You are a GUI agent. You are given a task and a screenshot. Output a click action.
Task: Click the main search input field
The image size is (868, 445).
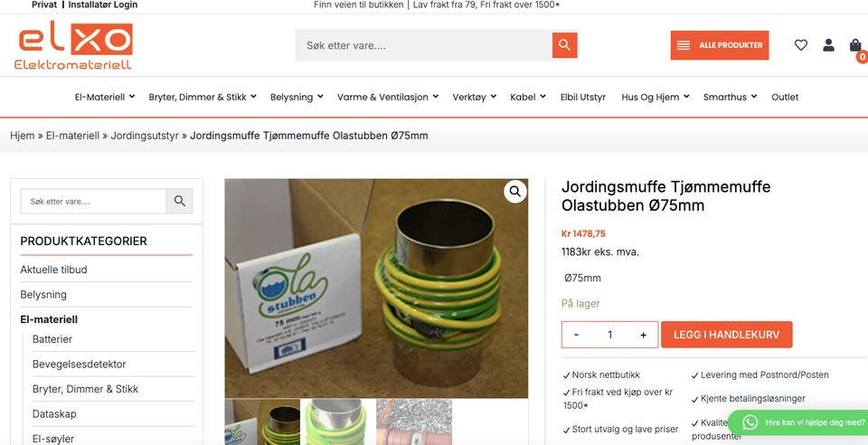coord(423,45)
